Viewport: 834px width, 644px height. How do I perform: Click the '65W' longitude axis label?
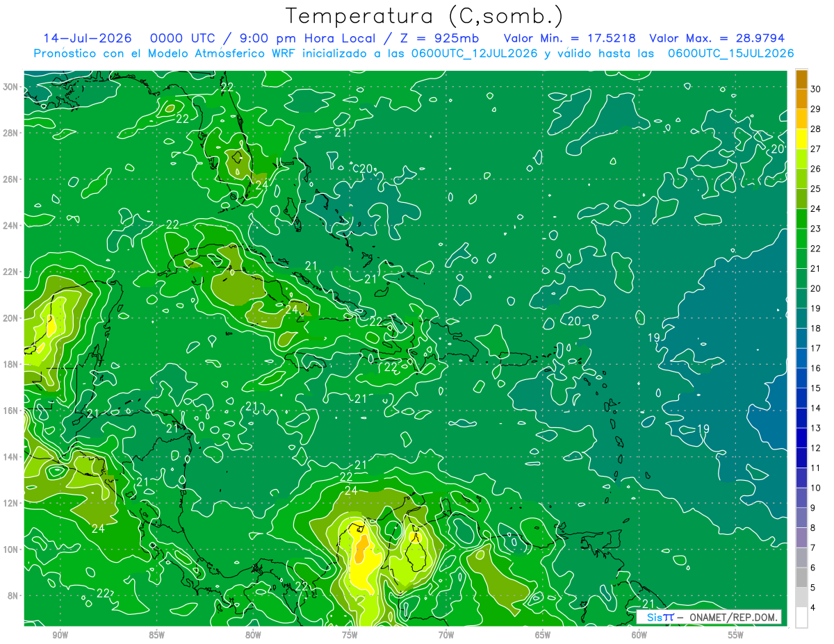(543, 635)
